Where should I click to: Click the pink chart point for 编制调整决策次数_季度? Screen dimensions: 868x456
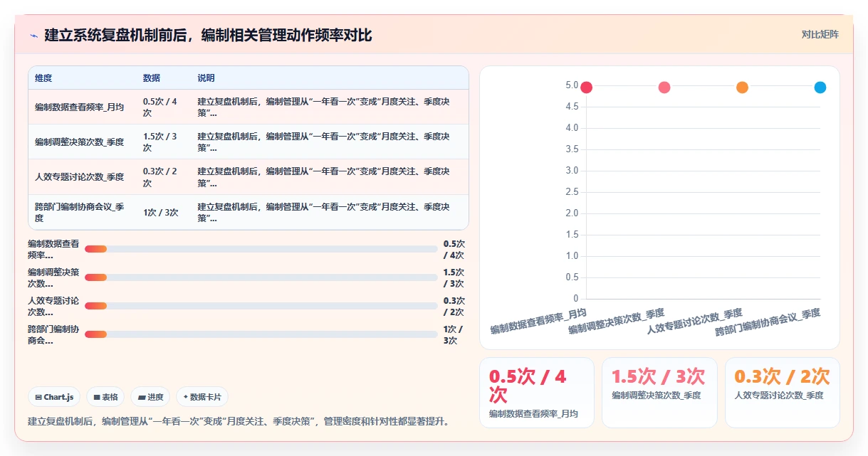point(664,88)
